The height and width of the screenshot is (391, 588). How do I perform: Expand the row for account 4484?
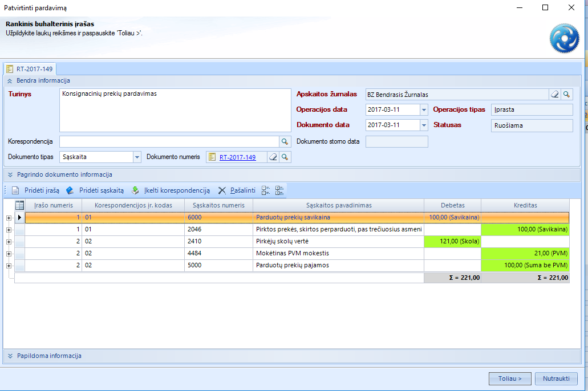pyautogui.click(x=9, y=254)
